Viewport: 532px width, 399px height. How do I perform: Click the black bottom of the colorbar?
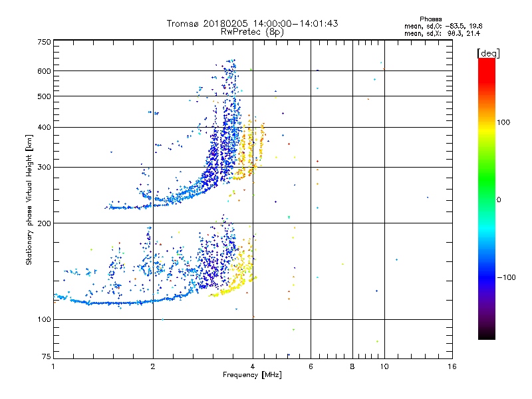(x=487, y=334)
